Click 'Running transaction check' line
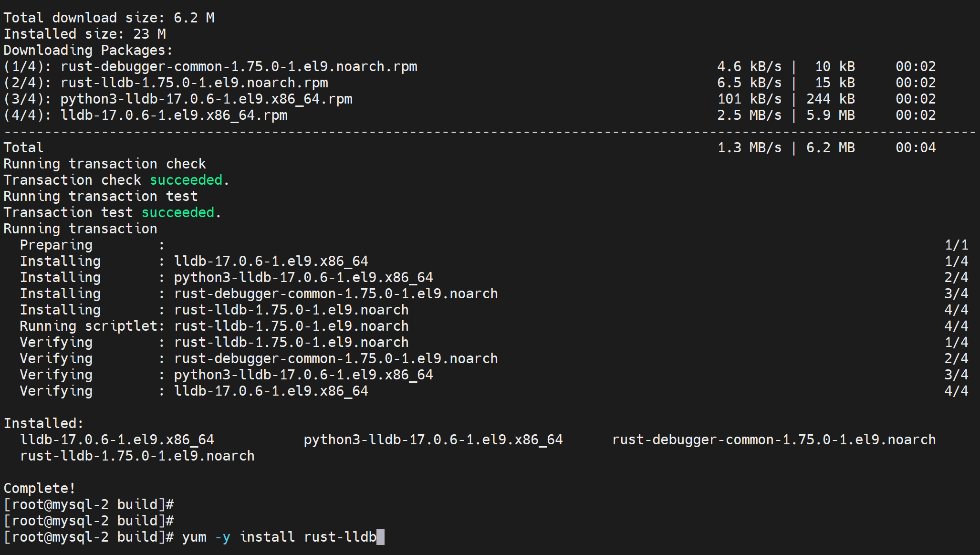This screenshot has height=555, width=980. pyautogui.click(x=104, y=164)
